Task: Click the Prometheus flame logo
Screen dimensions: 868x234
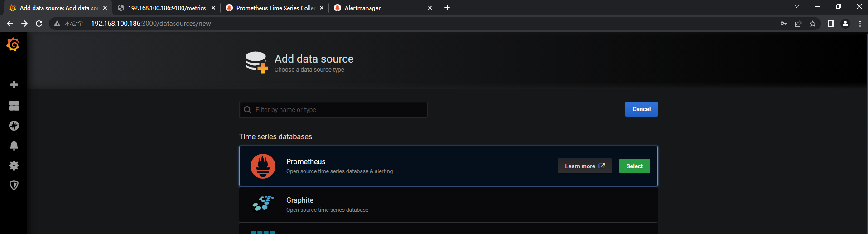Action: click(263, 166)
